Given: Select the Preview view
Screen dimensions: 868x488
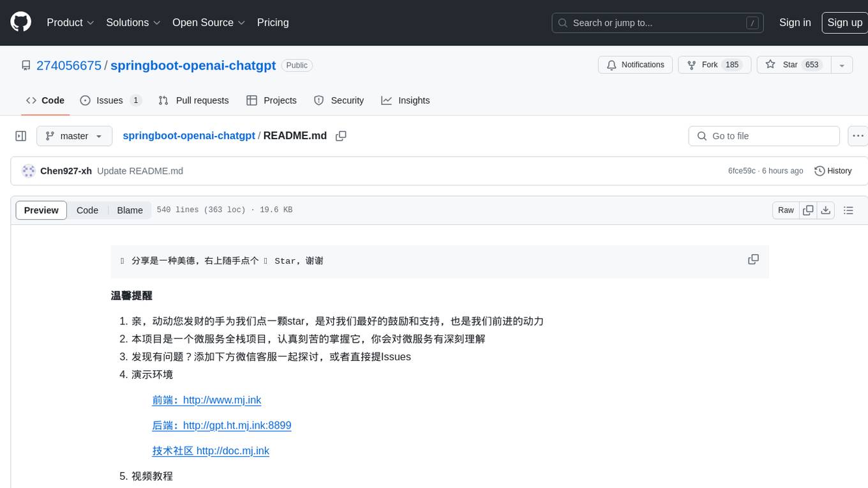Looking at the screenshot, I should [x=41, y=210].
